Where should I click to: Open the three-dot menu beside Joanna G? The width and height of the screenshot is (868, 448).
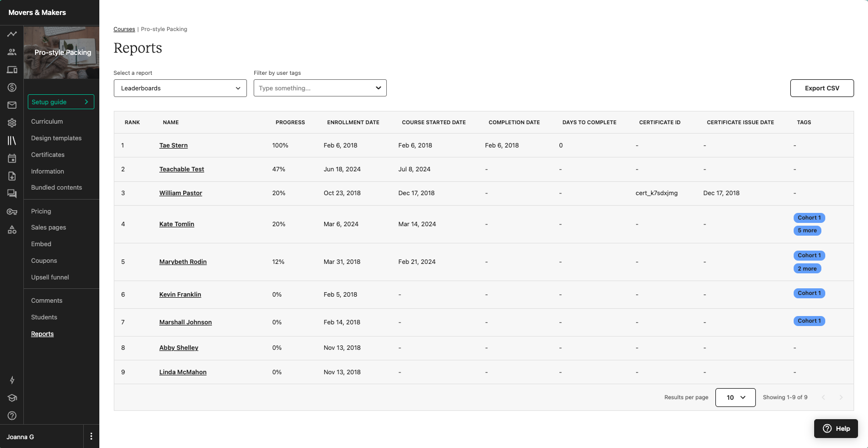(x=92, y=436)
